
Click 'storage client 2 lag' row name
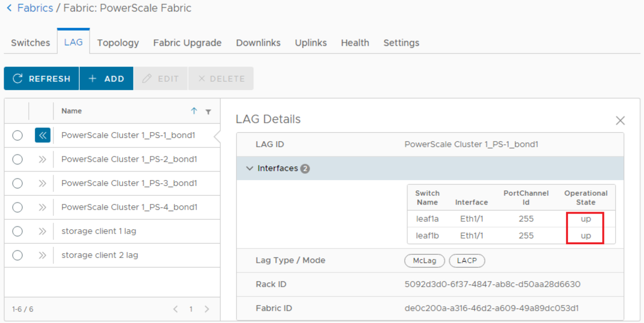100,255
